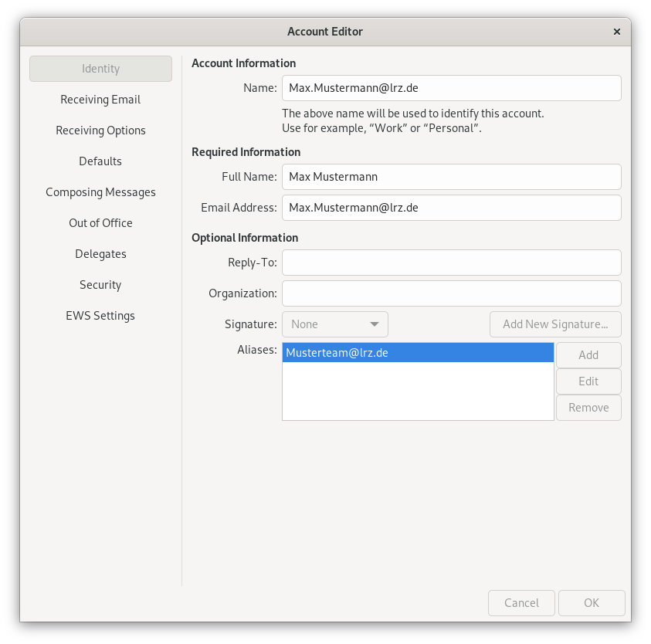Click the Reply-To input field
Image resolution: width=651 pixels, height=644 pixels.
click(451, 263)
